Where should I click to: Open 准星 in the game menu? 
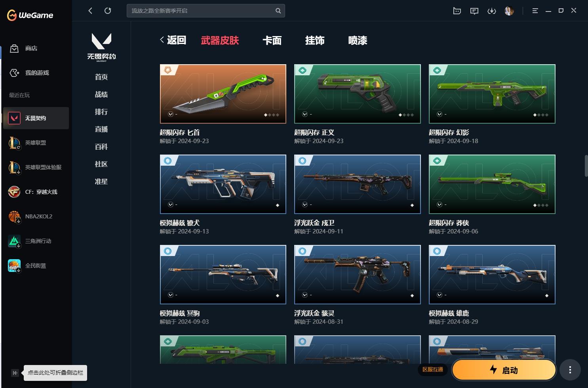tap(101, 182)
